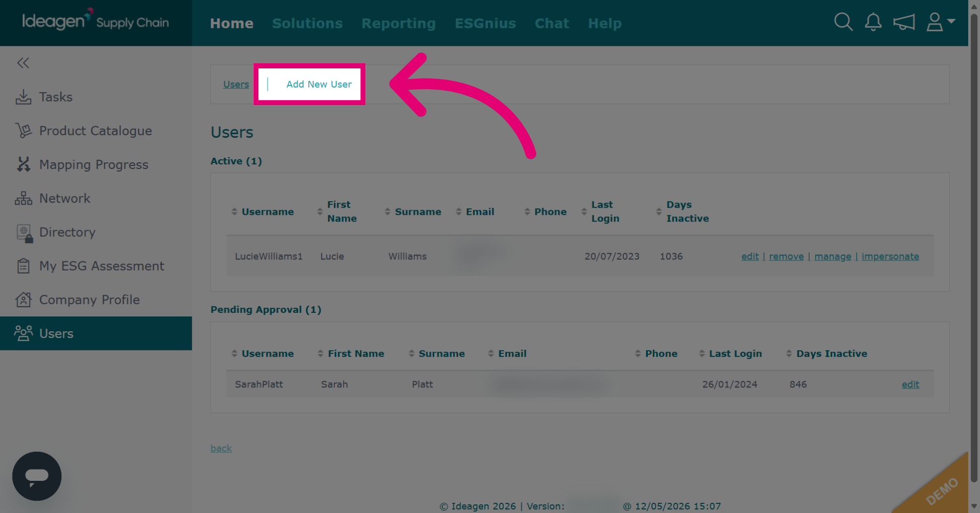Click the Add New User link
980x513 pixels.
319,84
